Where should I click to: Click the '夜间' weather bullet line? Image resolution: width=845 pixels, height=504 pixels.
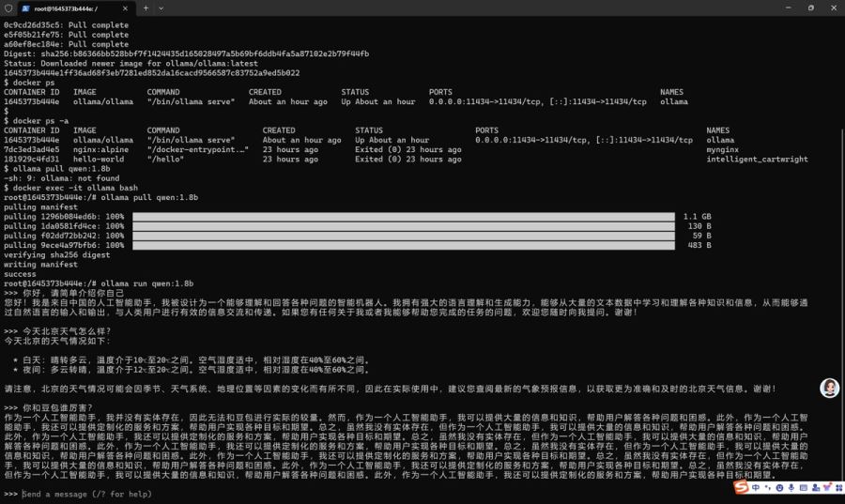[192, 370]
